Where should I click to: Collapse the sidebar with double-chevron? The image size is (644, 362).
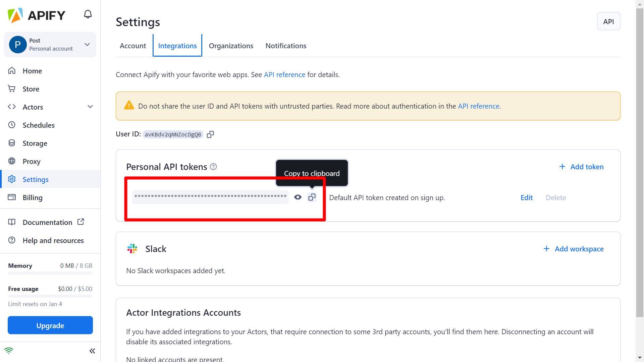[x=92, y=351]
